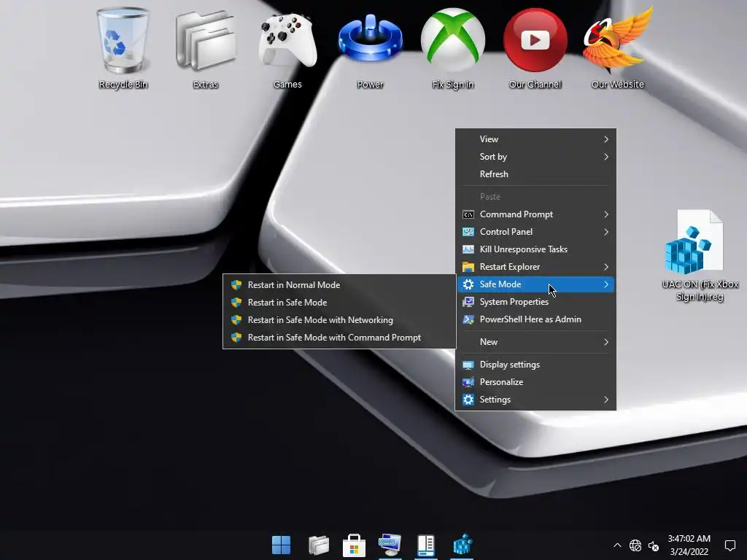Open the Our Website icon
747x560 pixels.
click(x=617, y=48)
